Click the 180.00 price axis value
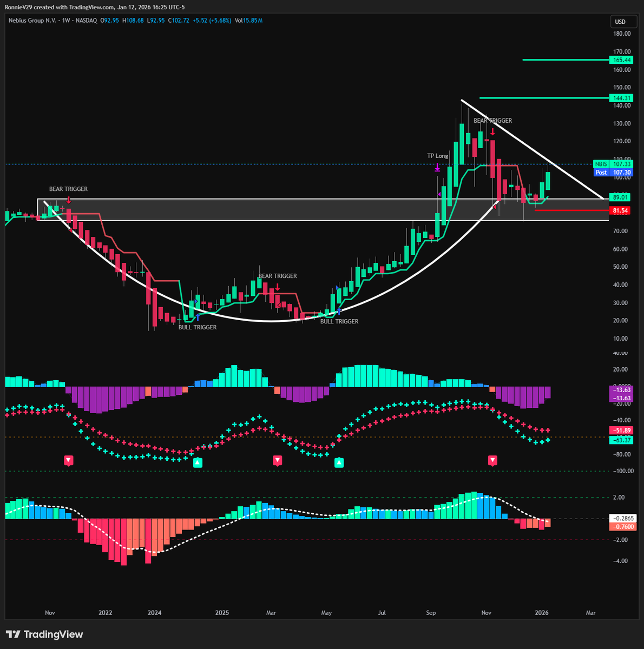Viewport: 644px width, 649px height. (622, 34)
